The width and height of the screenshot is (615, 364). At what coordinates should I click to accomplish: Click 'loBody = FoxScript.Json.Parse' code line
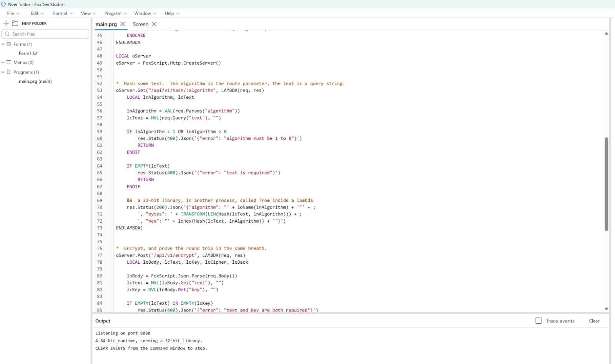coord(182,276)
